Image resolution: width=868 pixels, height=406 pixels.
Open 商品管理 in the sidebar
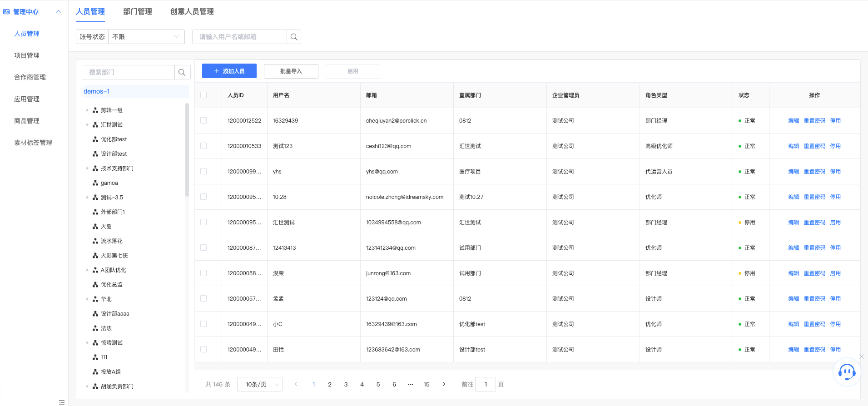27,121
